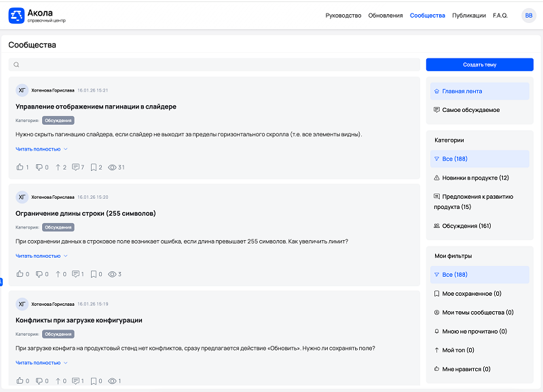Click the search input field
This screenshot has height=392, width=543.
[204, 64]
